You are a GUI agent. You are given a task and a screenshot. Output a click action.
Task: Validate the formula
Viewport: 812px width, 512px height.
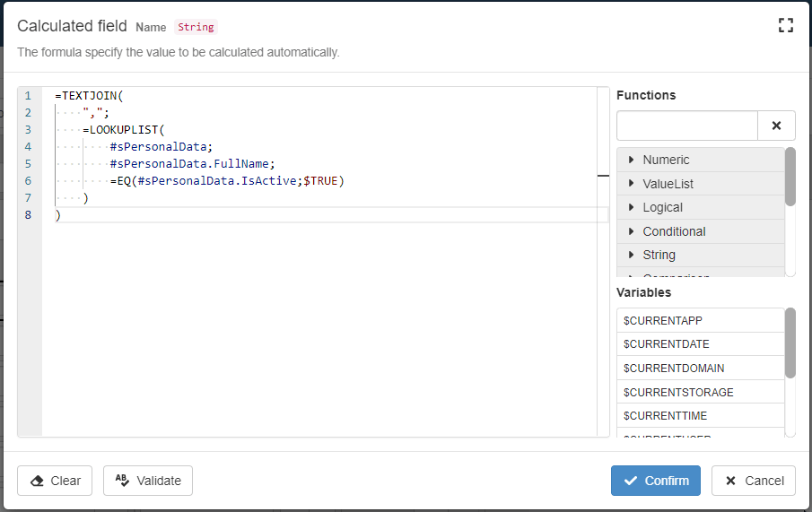point(148,481)
